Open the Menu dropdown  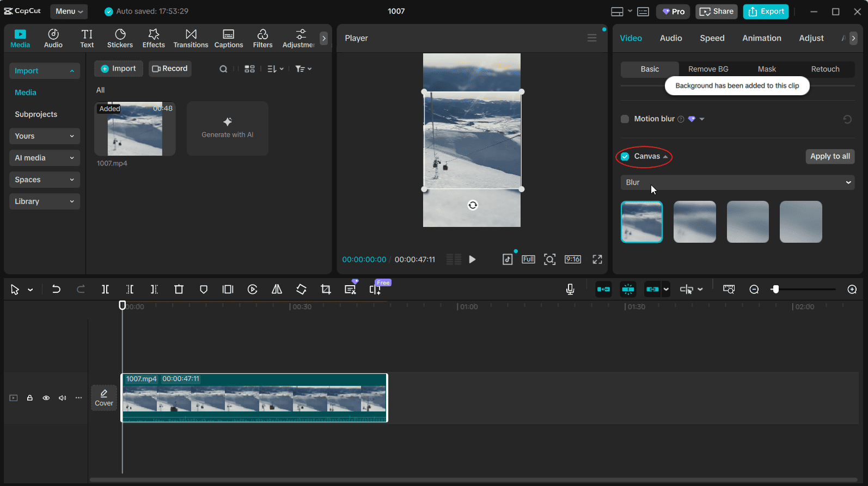69,11
